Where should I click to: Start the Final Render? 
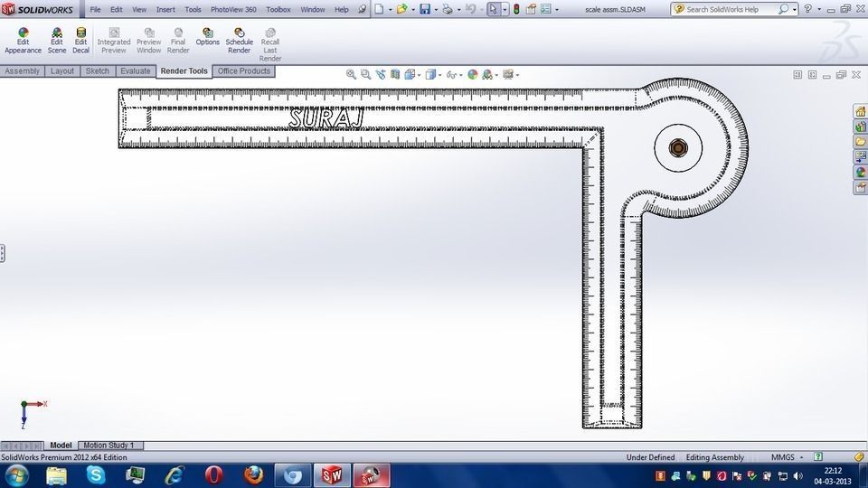(x=178, y=41)
